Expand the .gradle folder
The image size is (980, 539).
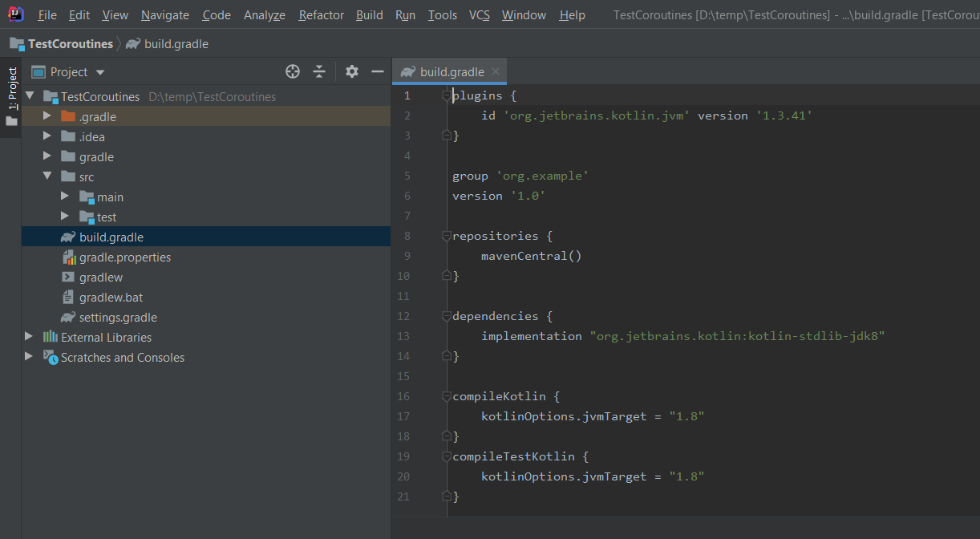pos(47,116)
